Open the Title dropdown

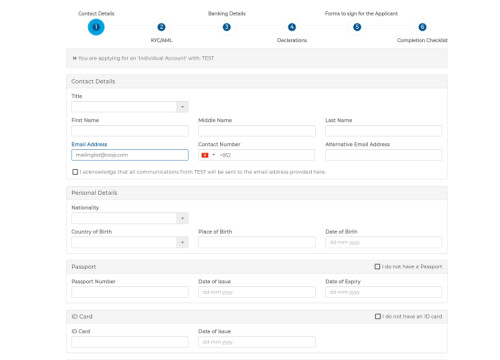tap(130, 107)
